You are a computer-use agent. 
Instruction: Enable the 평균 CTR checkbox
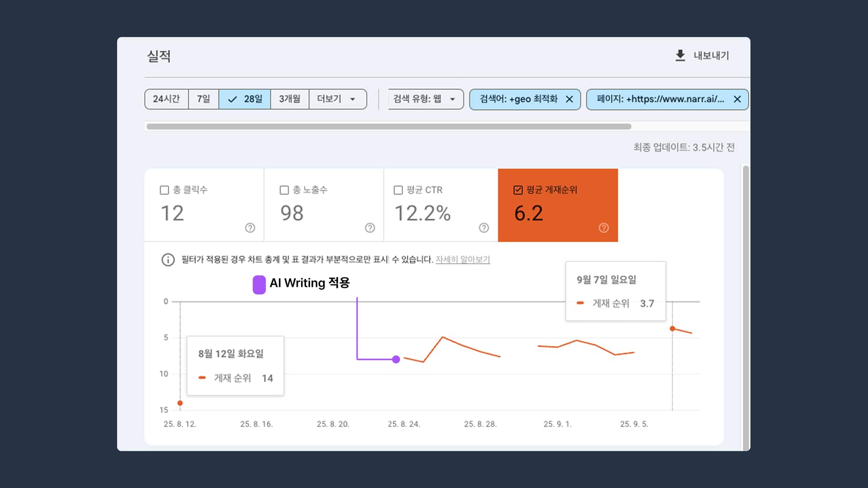pos(398,190)
